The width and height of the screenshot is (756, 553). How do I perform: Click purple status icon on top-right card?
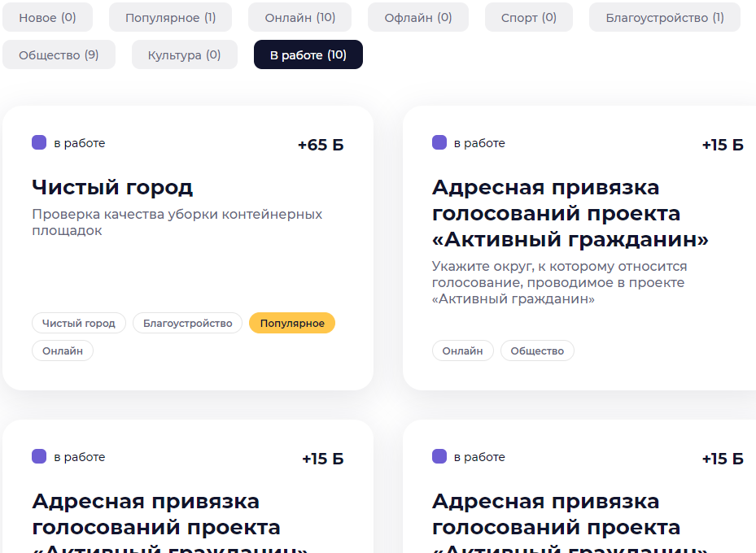coord(439,142)
